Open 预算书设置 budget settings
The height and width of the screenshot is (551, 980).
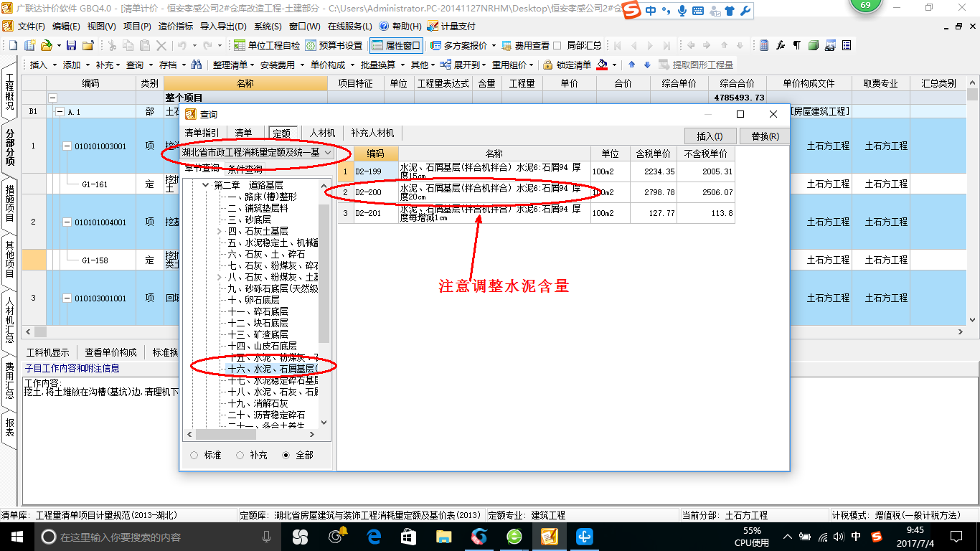click(x=334, y=45)
